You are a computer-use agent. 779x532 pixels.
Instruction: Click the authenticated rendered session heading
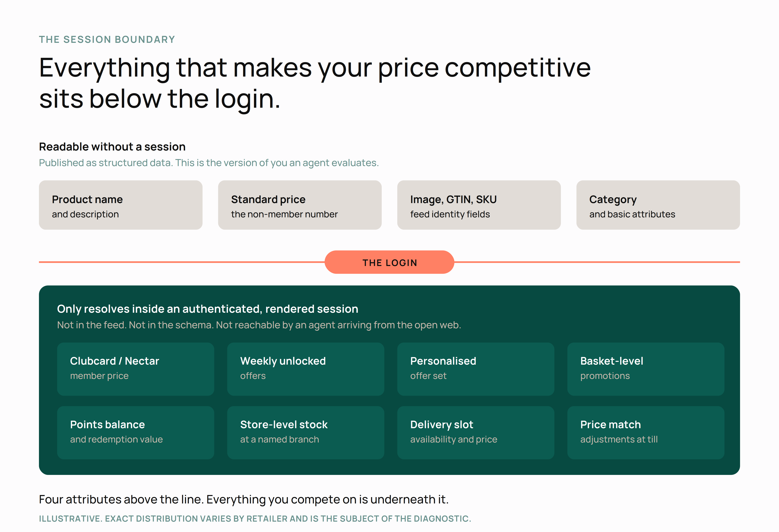point(207,309)
